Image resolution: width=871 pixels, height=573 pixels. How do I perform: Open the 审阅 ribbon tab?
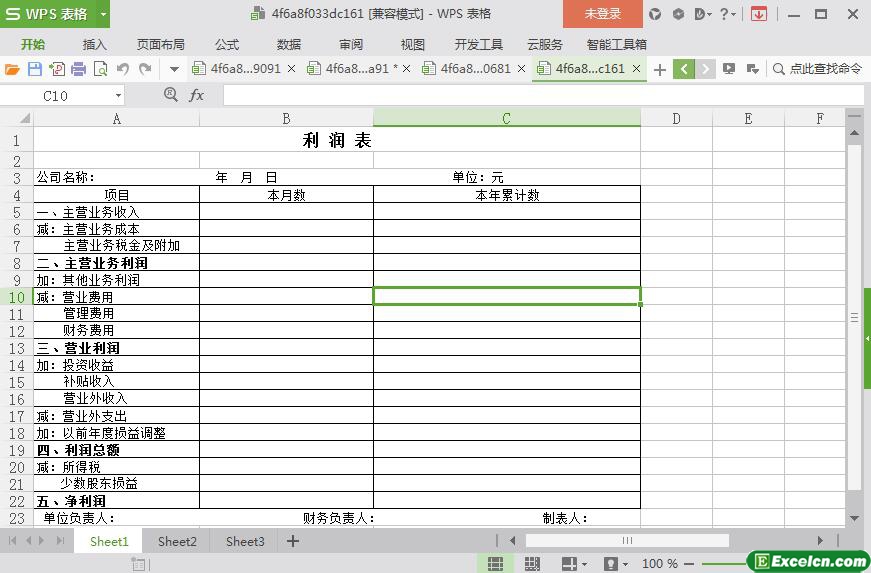click(351, 44)
